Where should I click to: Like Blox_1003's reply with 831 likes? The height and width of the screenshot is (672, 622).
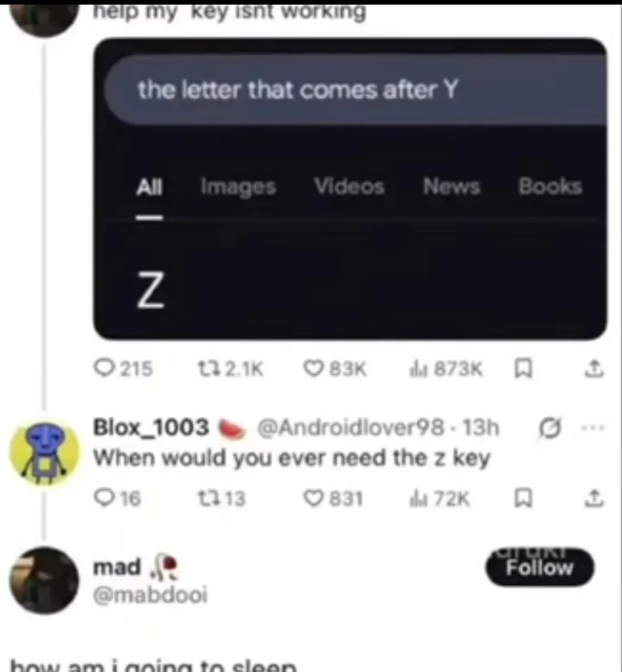tap(334, 498)
